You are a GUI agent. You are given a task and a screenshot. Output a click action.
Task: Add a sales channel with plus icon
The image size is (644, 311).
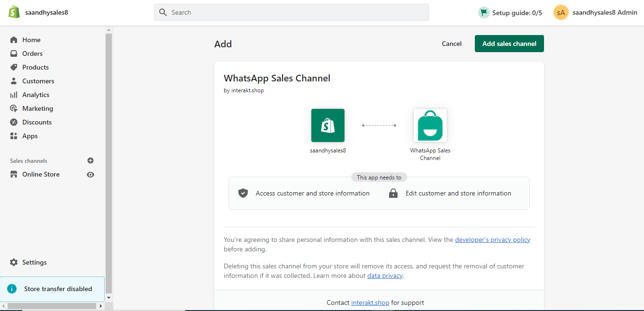[x=91, y=160]
